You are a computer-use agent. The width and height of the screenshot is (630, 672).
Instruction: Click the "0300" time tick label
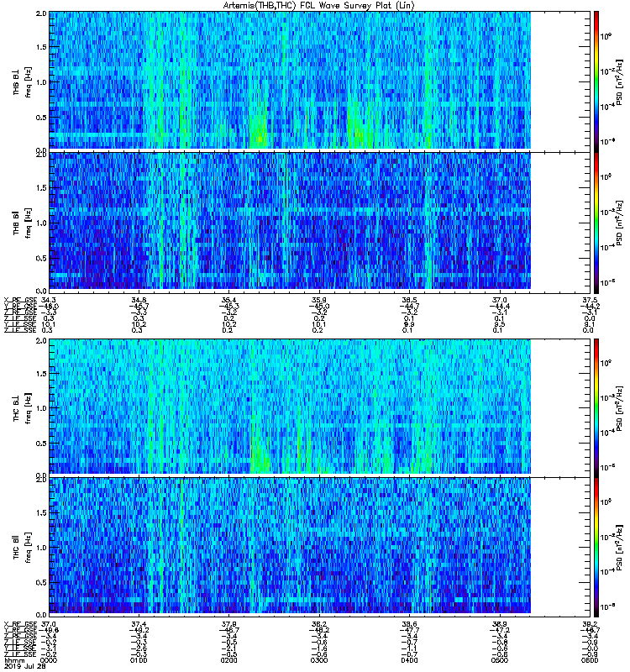319,660
